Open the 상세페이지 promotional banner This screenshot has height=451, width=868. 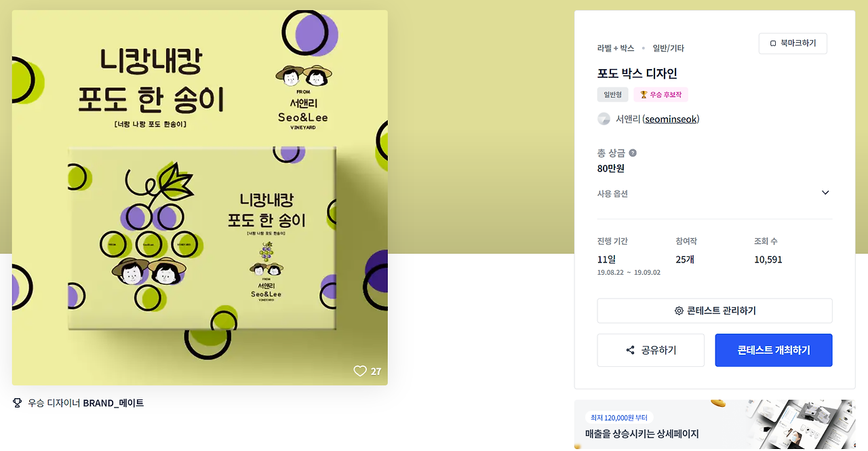click(x=715, y=425)
